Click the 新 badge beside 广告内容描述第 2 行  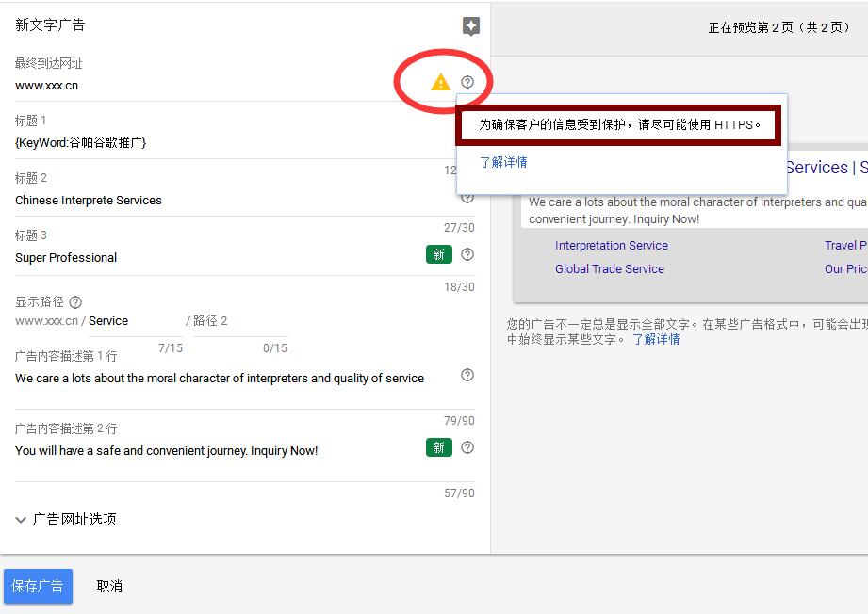438,447
